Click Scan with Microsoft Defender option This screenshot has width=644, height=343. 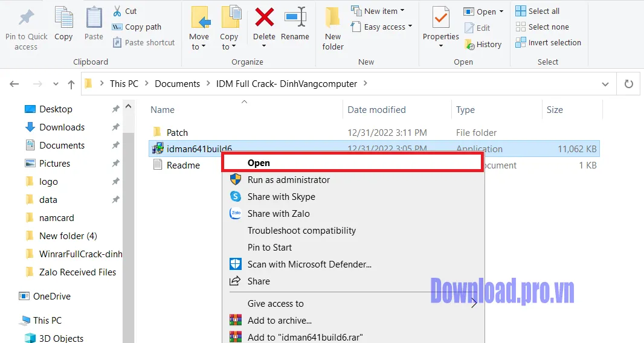(x=309, y=264)
